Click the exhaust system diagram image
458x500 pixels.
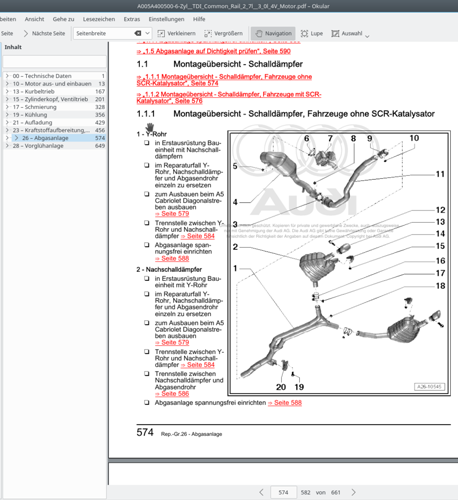(339, 263)
